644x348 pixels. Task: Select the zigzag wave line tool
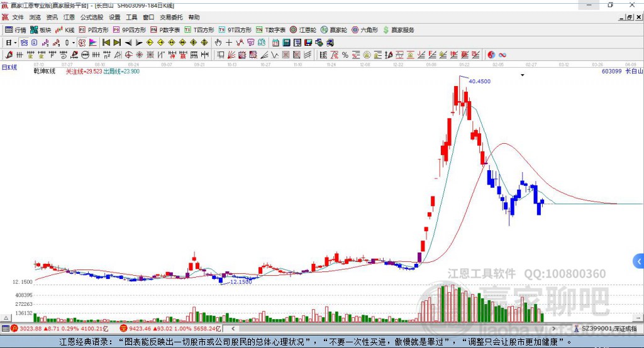(x=275, y=55)
